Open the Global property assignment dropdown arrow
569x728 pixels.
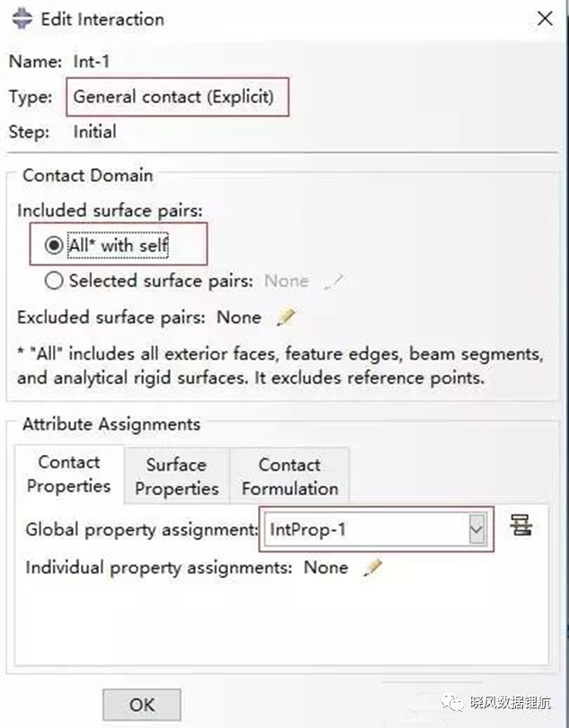point(476,528)
